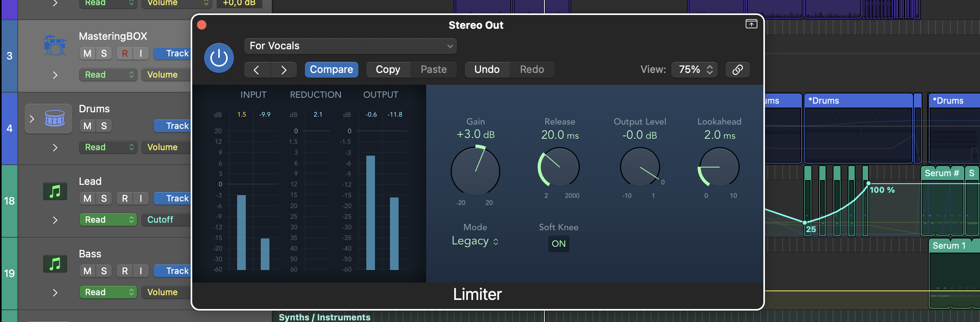Viewport: 980px width, 322px height.
Task: Click the MasteringBOX drum kit track icon
Action: pos(55,46)
